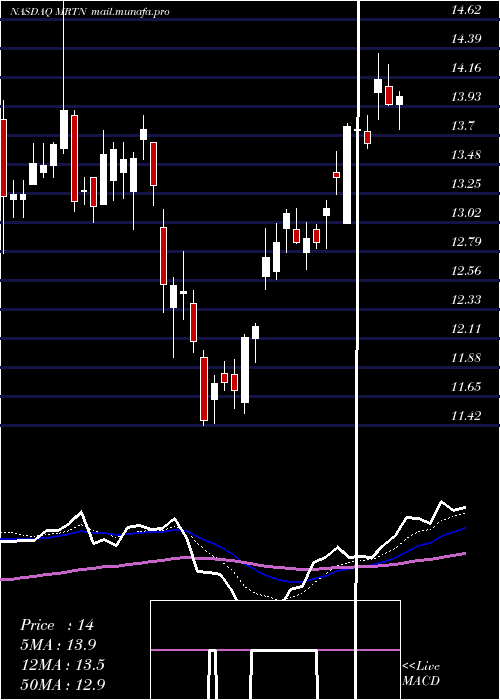Click the 13.25 price axis label
The height and width of the screenshot is (700, 500).
[466, 183]
